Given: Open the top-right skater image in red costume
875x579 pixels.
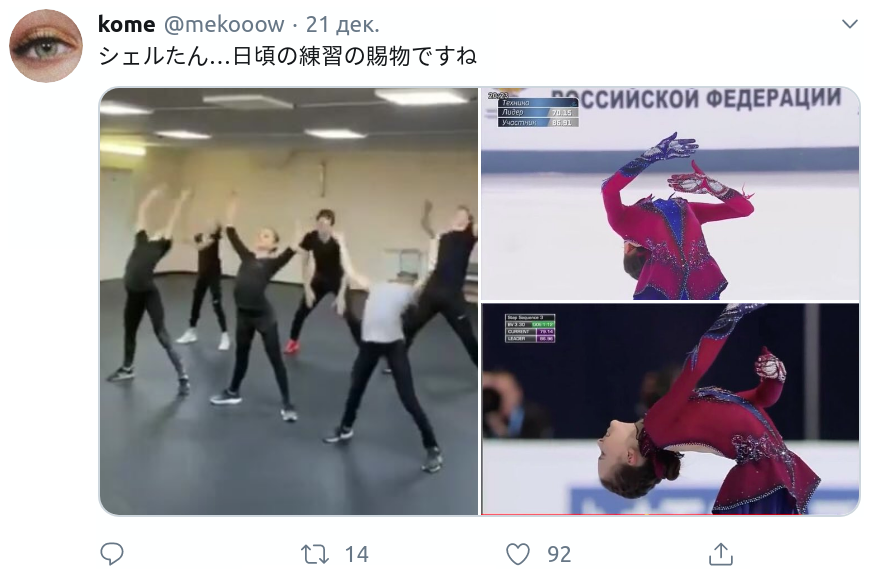Looking at the screenshot, I should click(x=670, y=194).
